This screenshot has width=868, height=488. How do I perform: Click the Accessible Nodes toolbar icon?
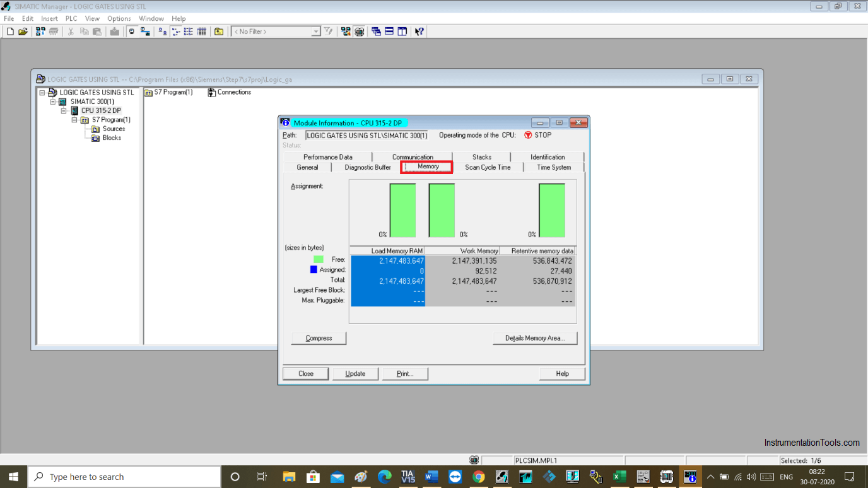40,32
